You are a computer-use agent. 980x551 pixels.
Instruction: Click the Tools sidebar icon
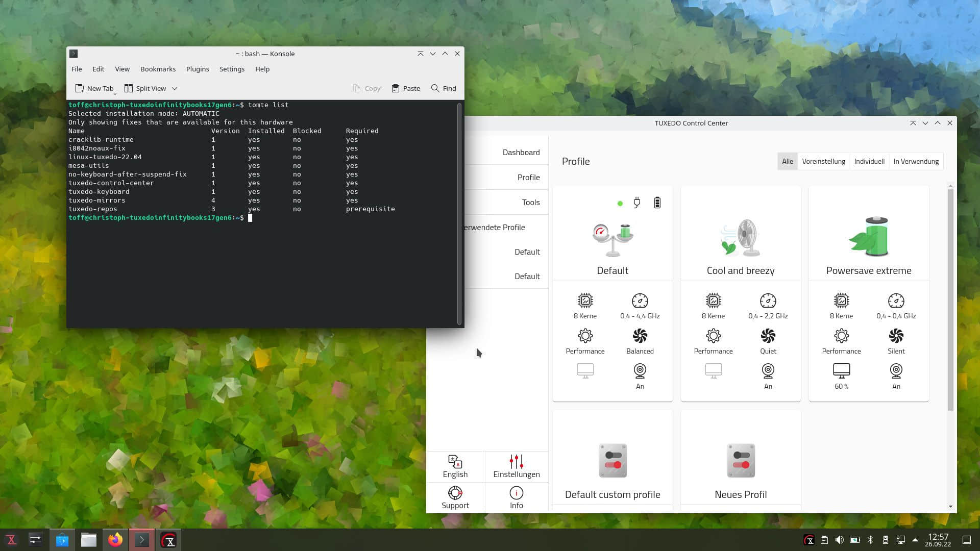(x=531, y=202)
